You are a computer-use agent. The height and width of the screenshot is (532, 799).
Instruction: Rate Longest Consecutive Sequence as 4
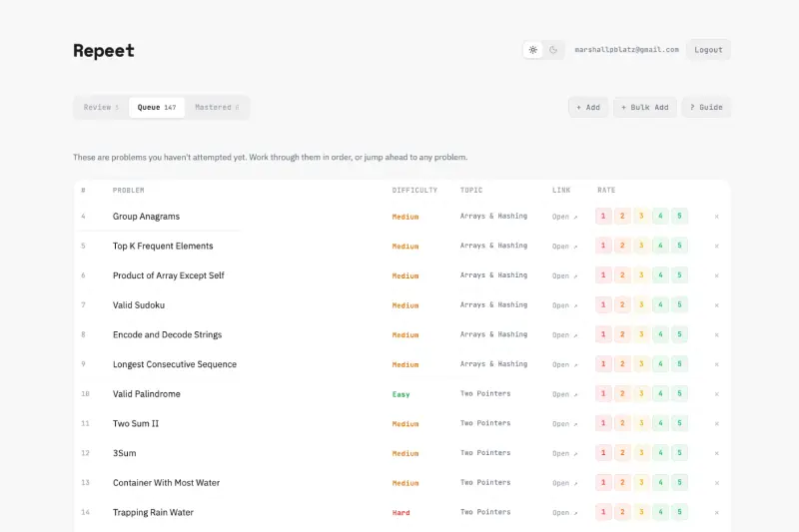(x=660, y=364)
